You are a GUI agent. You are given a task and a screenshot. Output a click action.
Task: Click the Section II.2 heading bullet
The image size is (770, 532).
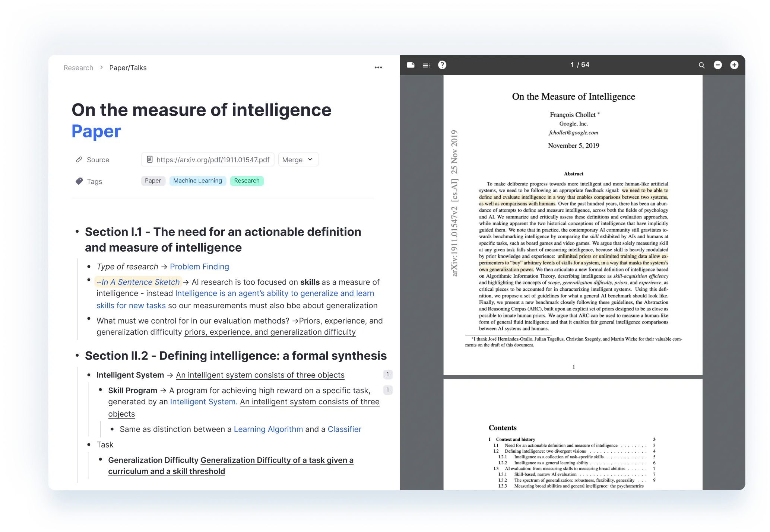click(x=77, y=356)
